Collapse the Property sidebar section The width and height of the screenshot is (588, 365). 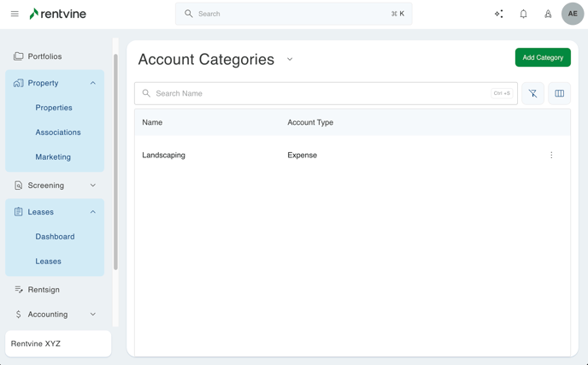pyautogui.click(x=93, y=83)
